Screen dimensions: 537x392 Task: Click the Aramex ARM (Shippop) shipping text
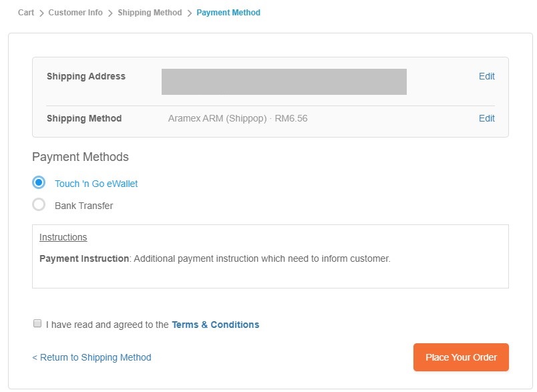(217, 118)
